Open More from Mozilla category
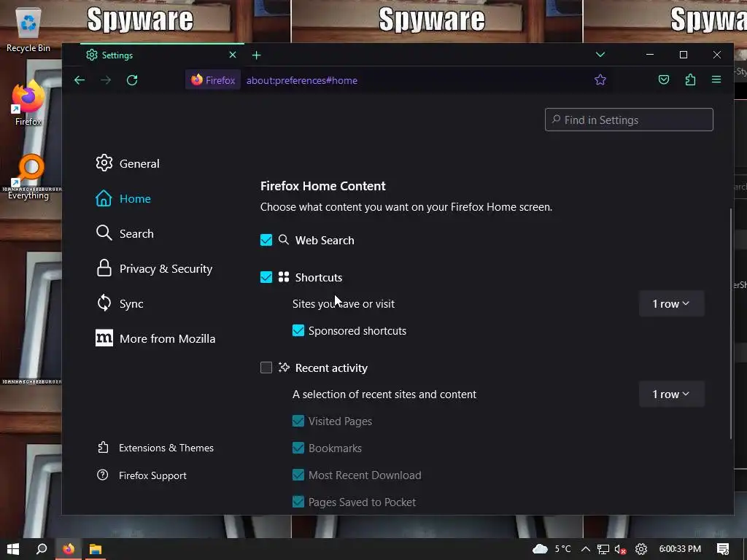The image size is (747, 560). point(155,338)
